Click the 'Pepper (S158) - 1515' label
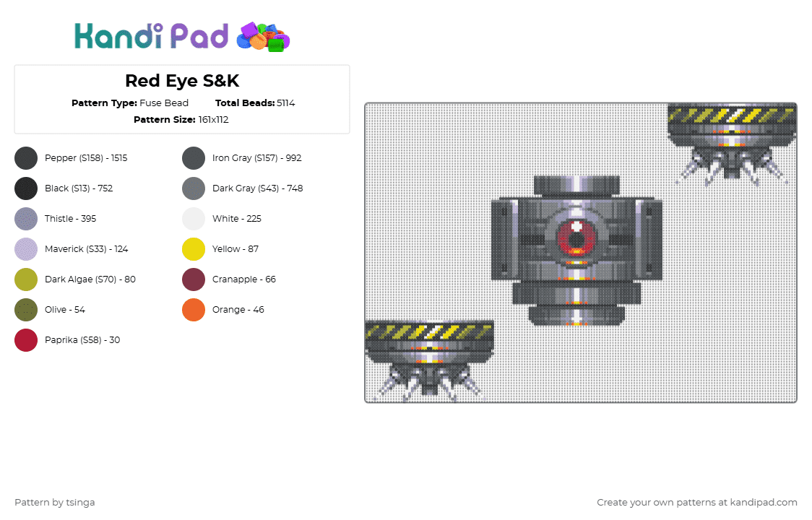This screenshot has width=812, height=520. (86, 158)
